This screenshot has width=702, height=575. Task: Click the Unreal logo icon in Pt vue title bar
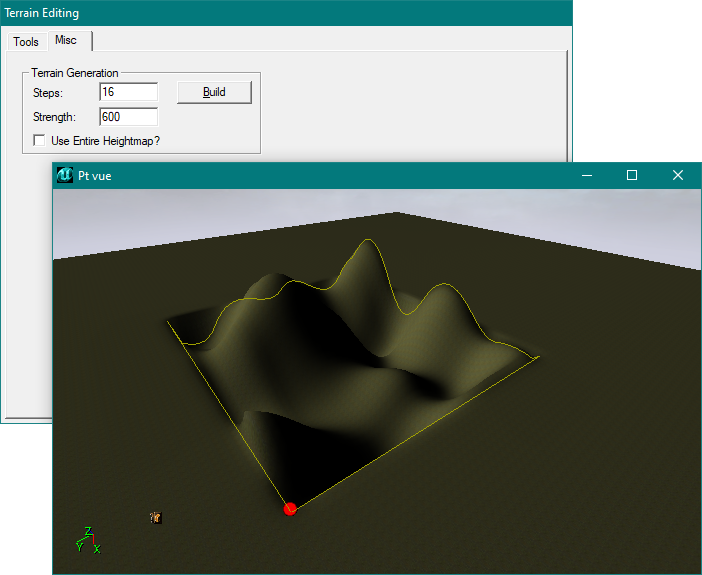point(65,175)
